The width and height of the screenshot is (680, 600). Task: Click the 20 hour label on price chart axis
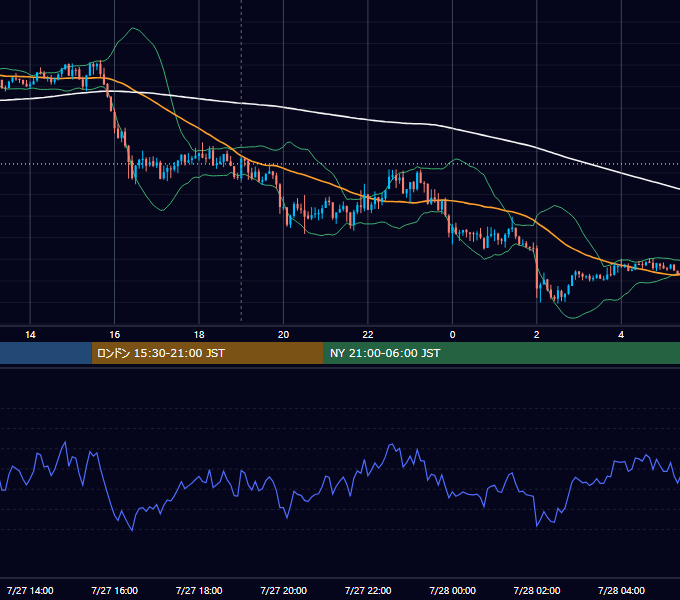point(283,335)
